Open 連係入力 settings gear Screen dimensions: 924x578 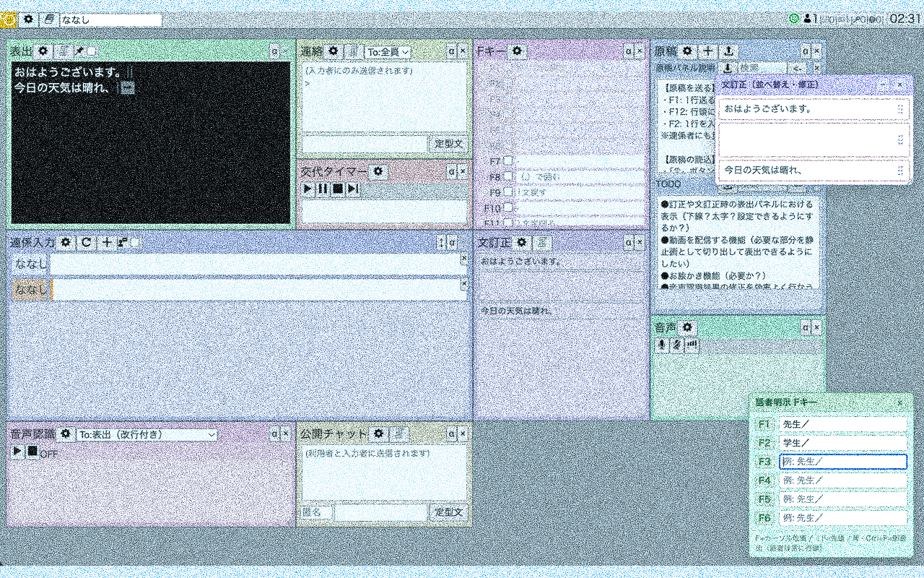coord(65,243)
